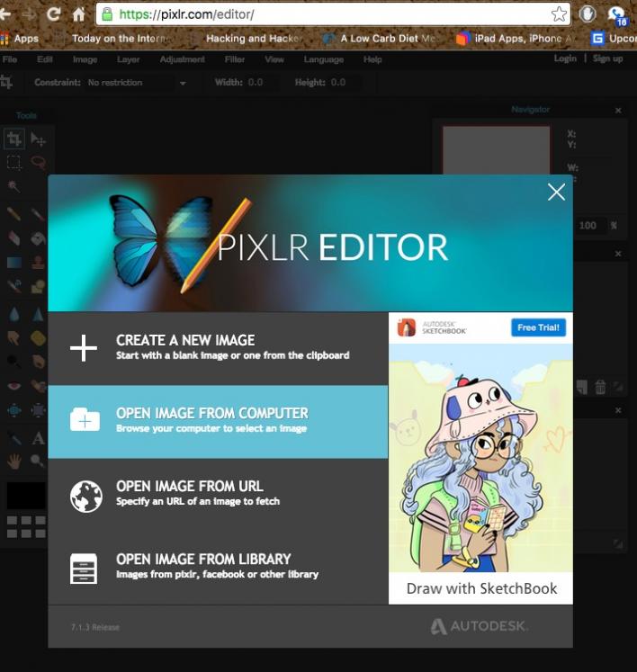Select the Brush tool

click(x=38, y=213)
